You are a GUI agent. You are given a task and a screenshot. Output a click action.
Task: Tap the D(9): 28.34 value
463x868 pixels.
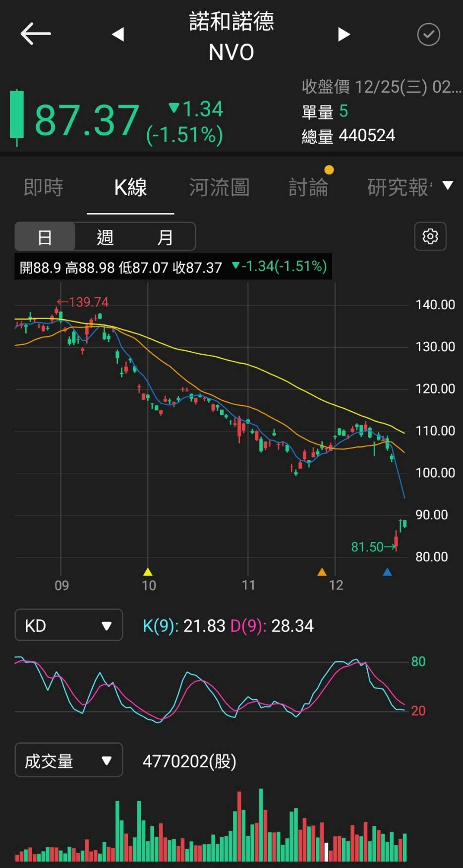click(x=272, y=626)
